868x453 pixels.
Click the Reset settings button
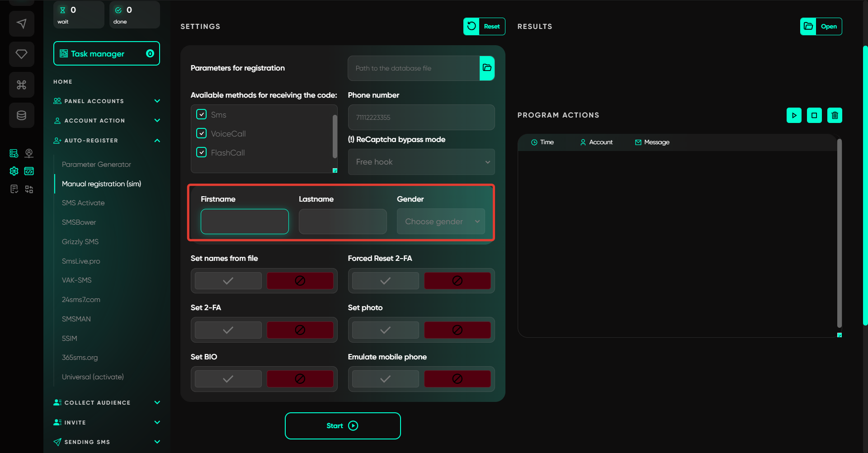tap(484, 26)
